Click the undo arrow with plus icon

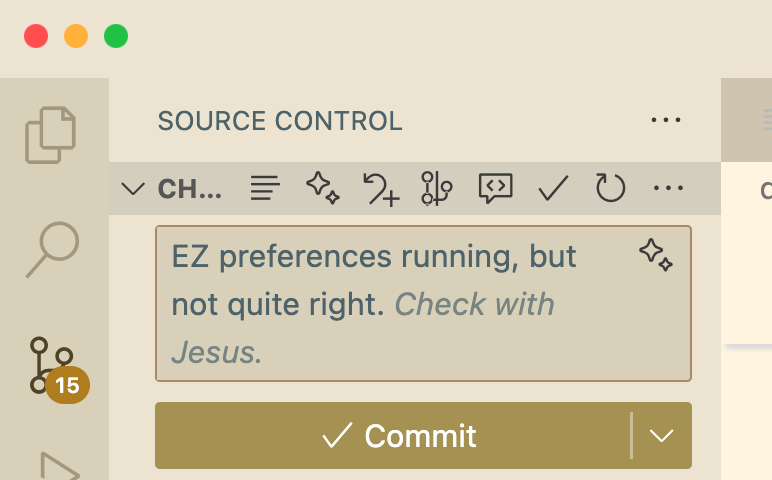click(x=380, y=188)
